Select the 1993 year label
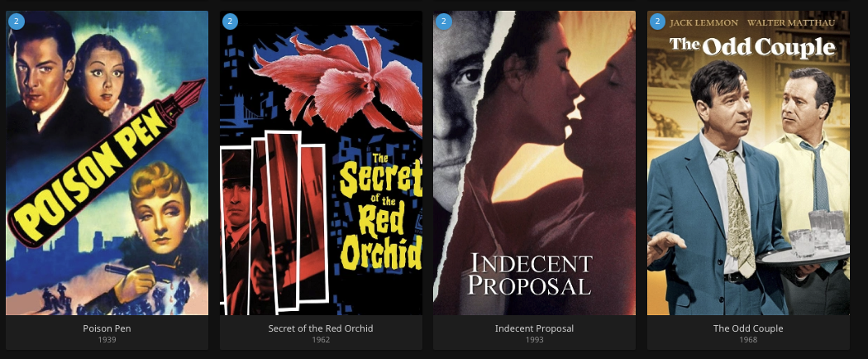The image size is (868, 359). click(534, 340)
